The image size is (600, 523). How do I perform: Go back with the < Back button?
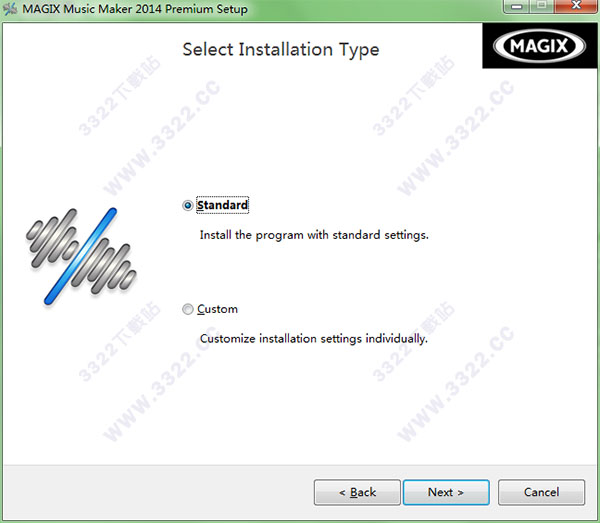[x=357, y=492]
